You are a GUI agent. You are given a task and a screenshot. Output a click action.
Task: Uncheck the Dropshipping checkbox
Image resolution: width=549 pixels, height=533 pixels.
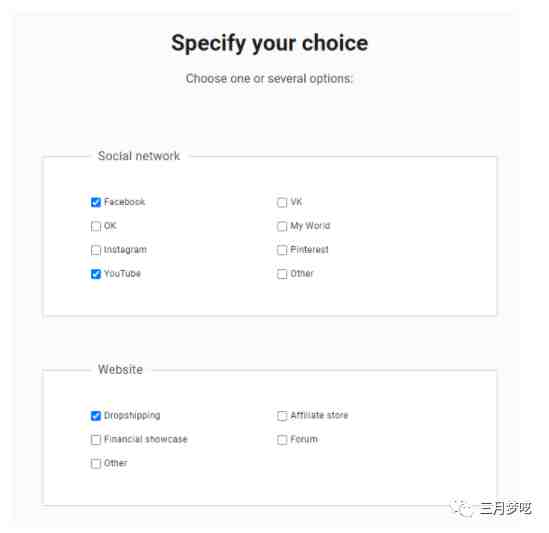(x=96, y=416)
